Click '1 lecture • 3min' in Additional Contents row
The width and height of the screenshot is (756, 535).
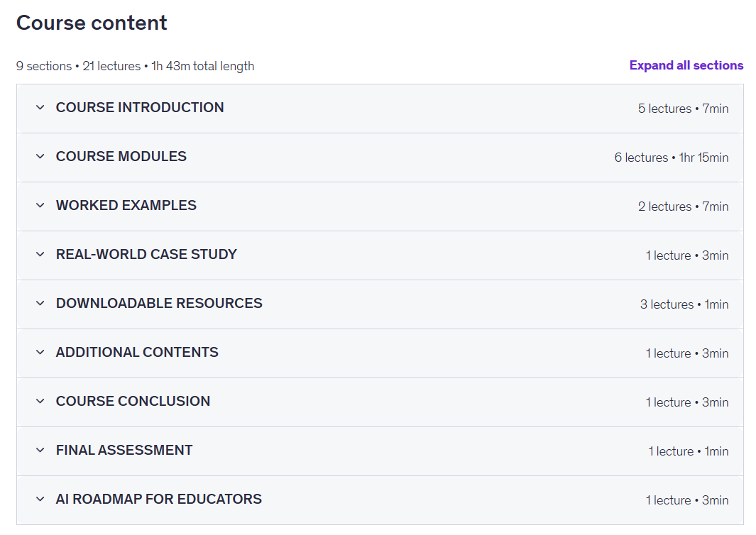[687, 353]
